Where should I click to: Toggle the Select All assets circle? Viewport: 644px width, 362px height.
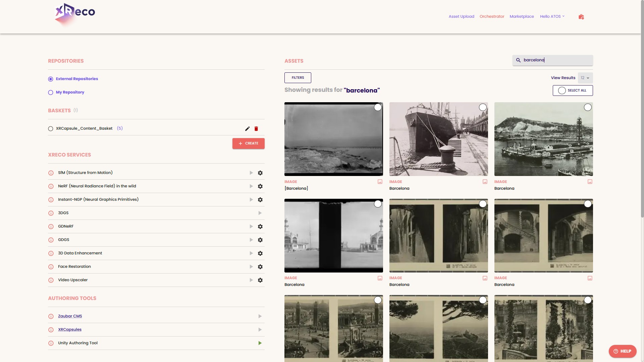tap(562, 90)
